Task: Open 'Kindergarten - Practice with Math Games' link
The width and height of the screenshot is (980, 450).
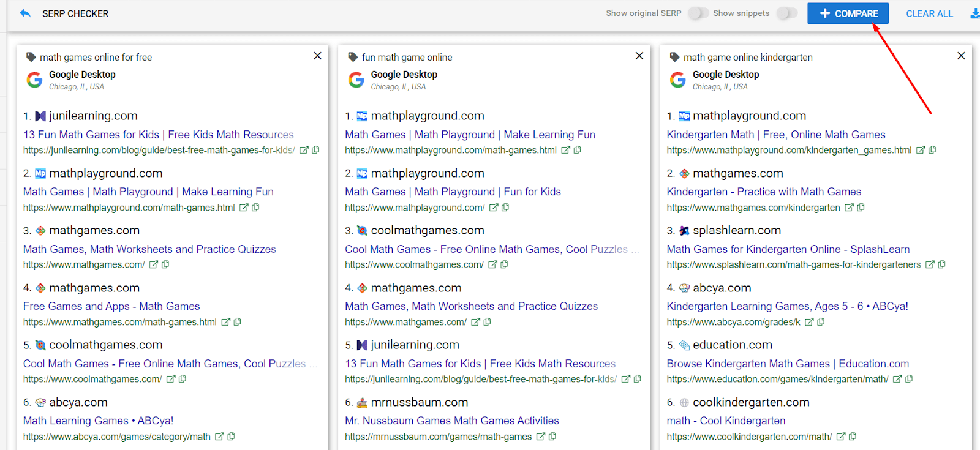Action: pos(764,192)
